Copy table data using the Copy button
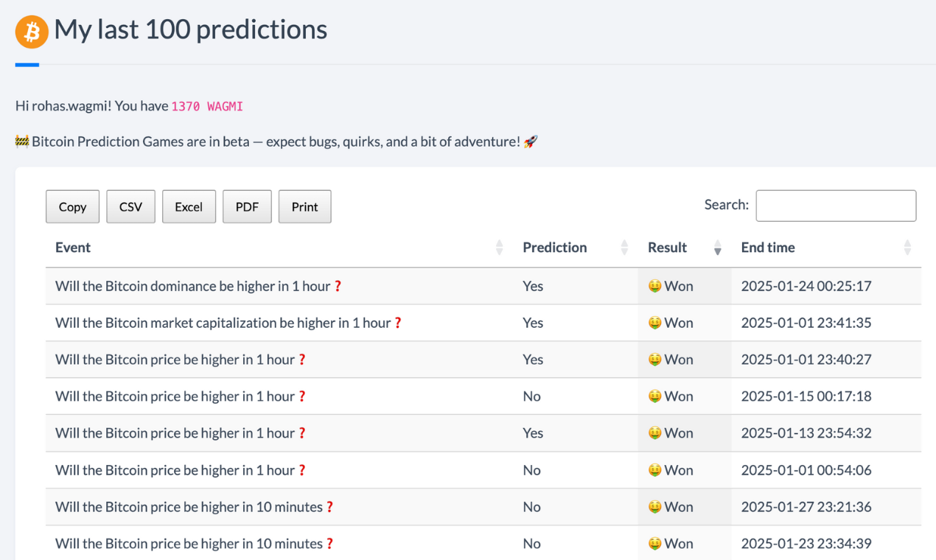This screenshot has height=560, width=936. (x=72, y=206)
